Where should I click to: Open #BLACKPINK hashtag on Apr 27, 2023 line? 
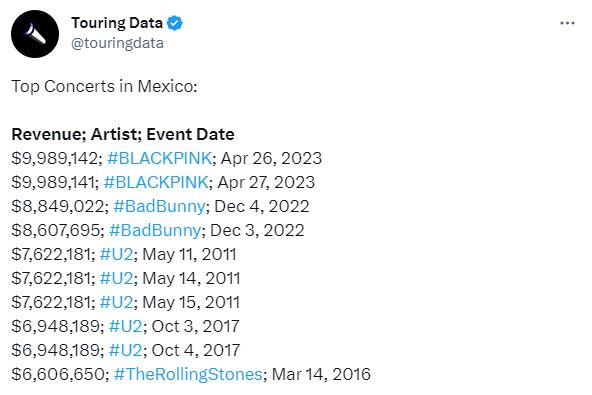[x=156, y=182]
